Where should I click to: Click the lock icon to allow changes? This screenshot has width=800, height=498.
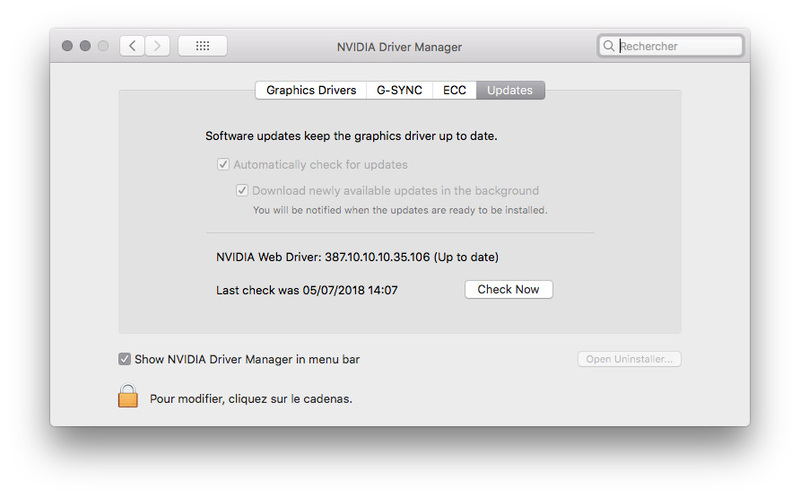tap(128, 396)
